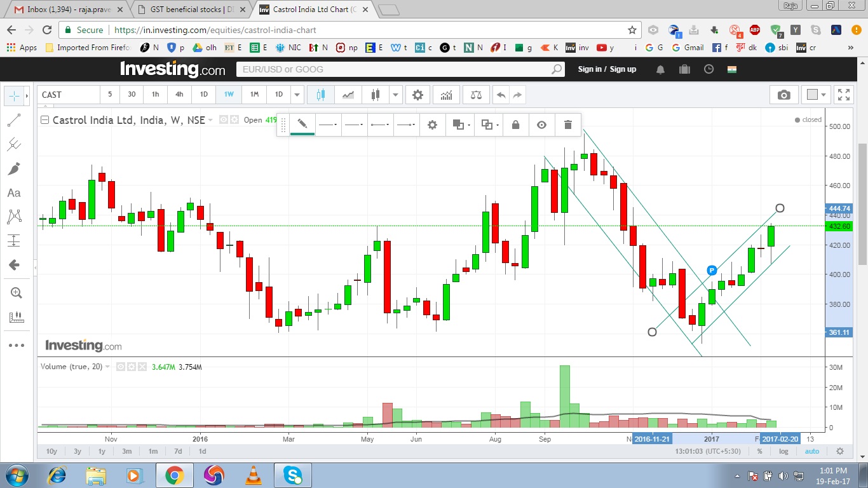Set date range to 3m
This screenshot has width=868, height=488.
pyautogui.click(x=127, y=451)
